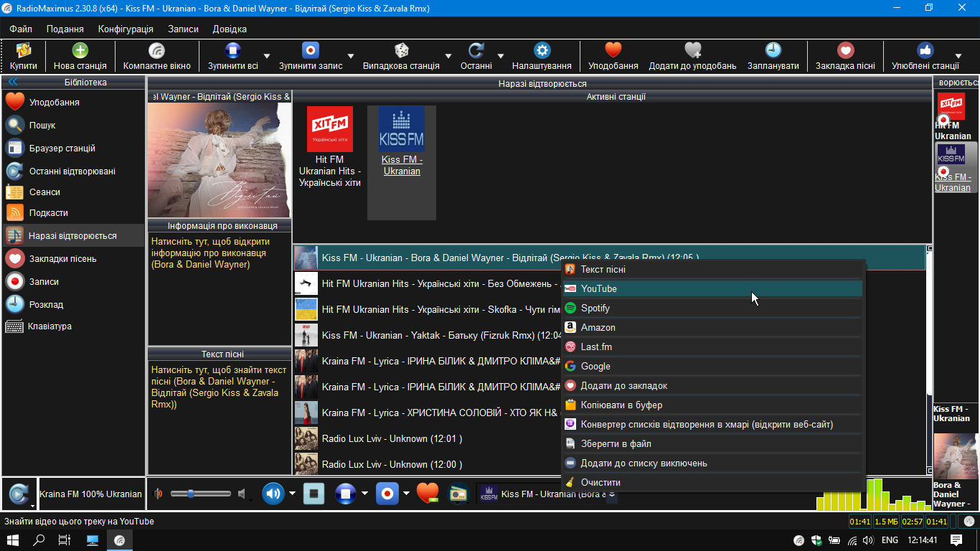This screenshot has height=551, width=980.
Task: Add a new station via Нова станція
Action: click(x=80, y=57)
